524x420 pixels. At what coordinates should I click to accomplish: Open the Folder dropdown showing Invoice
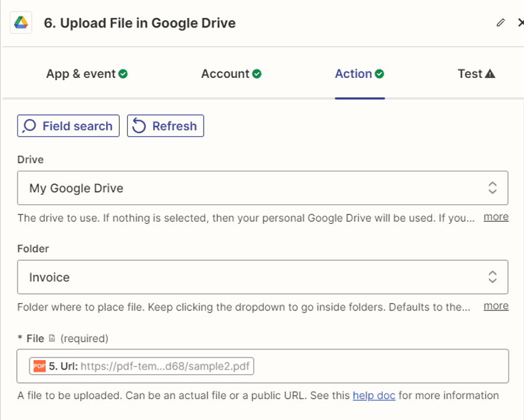click(263, 277)
